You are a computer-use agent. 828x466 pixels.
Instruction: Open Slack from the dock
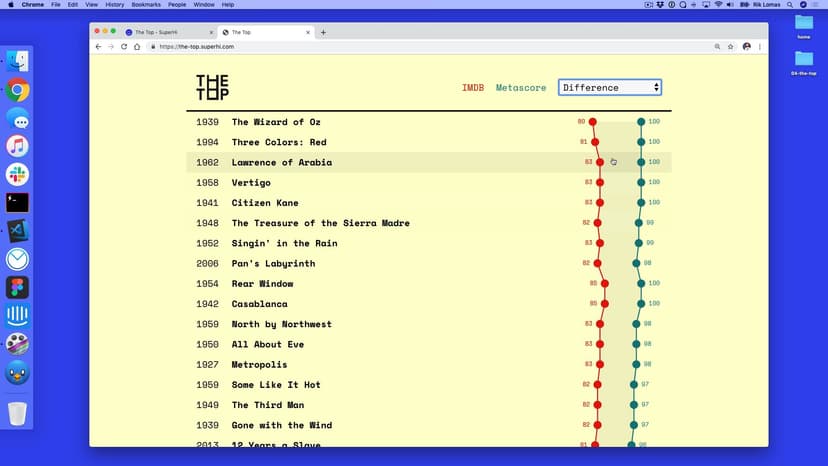pyautogui.click(x=17, y=174)
